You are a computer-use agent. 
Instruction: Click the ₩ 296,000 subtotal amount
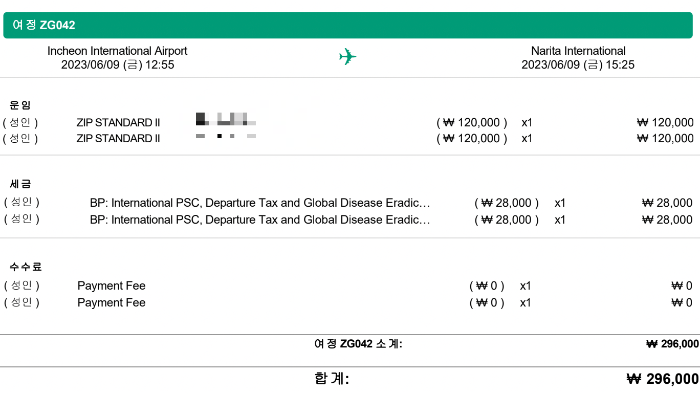pyautogui.click(x=672, y=344)
